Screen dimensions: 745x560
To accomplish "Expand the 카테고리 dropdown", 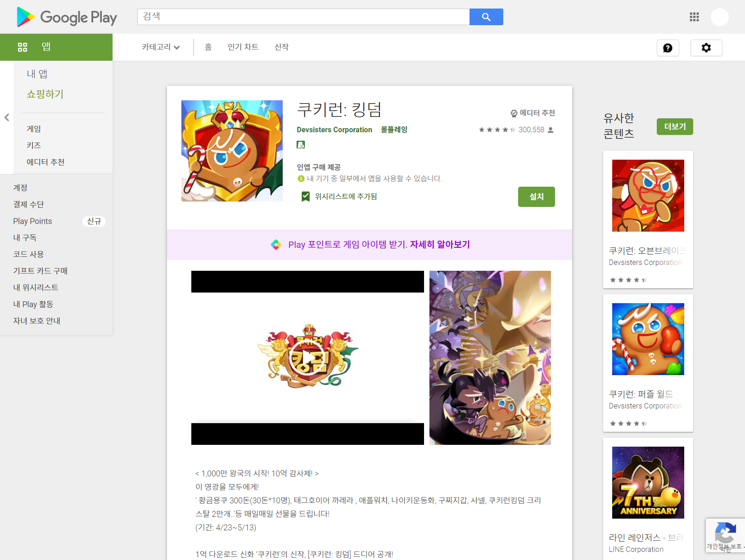I will (161, 47).
